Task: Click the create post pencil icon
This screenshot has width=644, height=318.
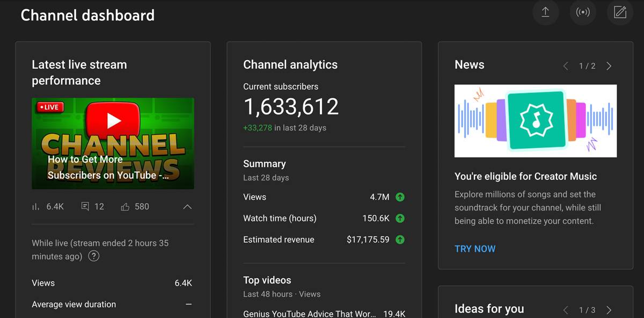Action: pos(620,12)
